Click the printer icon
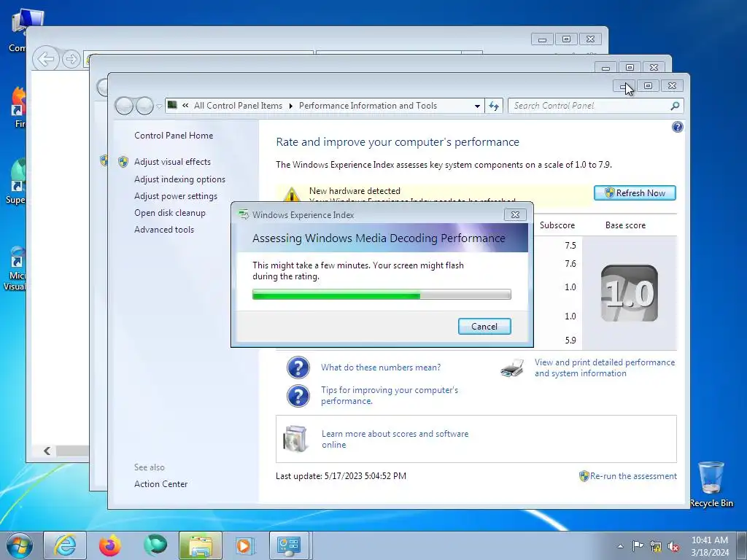The image size is (747, 560). point(512,368)
